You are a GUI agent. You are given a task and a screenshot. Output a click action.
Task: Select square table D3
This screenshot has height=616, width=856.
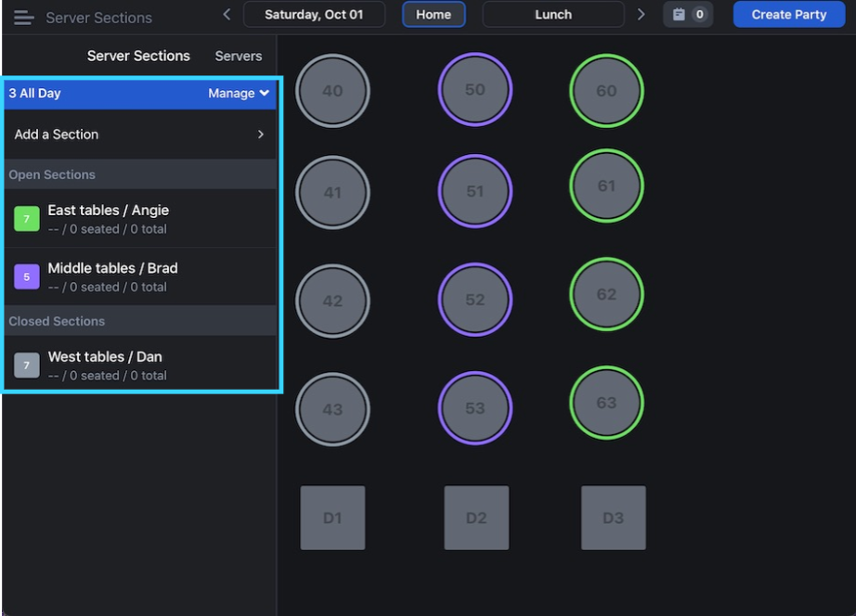[x=613, y=518]
